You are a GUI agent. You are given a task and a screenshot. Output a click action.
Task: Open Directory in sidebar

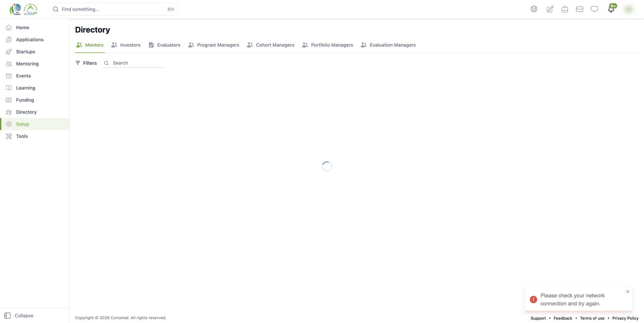click(35, 112)
